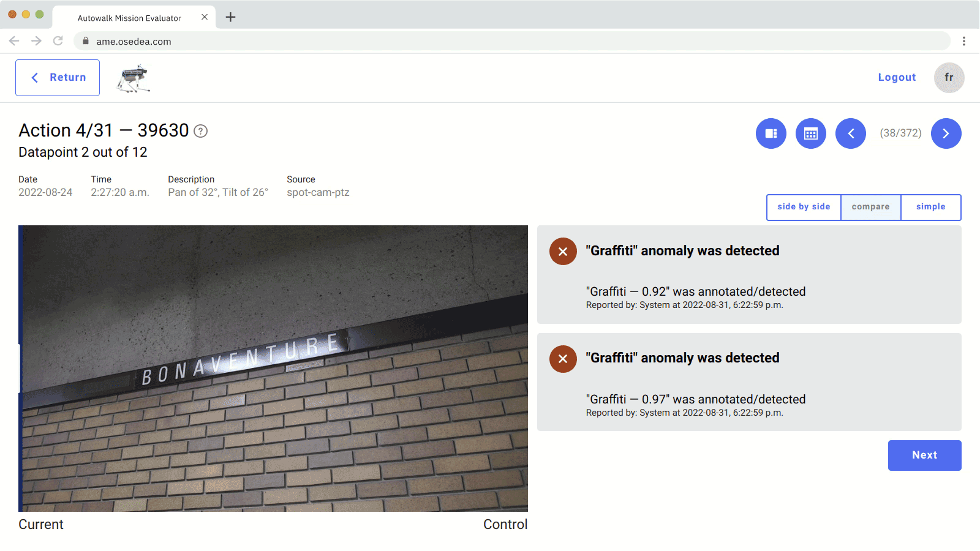Click the split panel layout icon button
Viewport: 980px width, 551px height.
[x=771, y=133]
